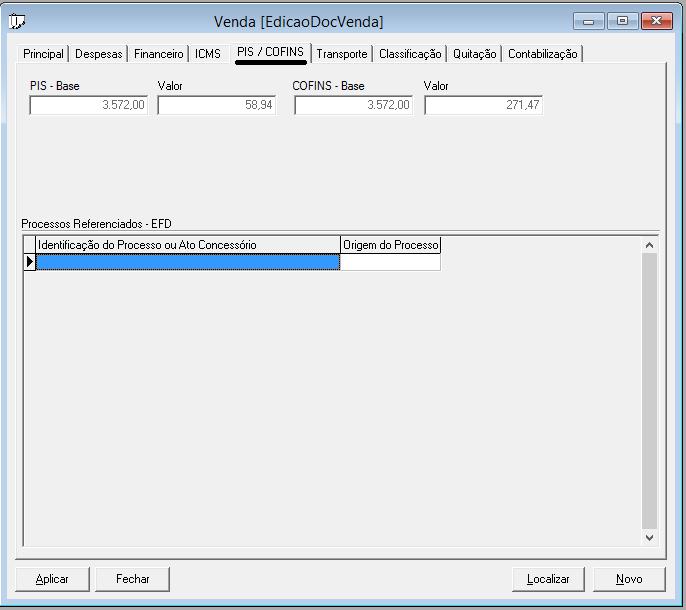Click the Fechar button

[x=133, y=579]
